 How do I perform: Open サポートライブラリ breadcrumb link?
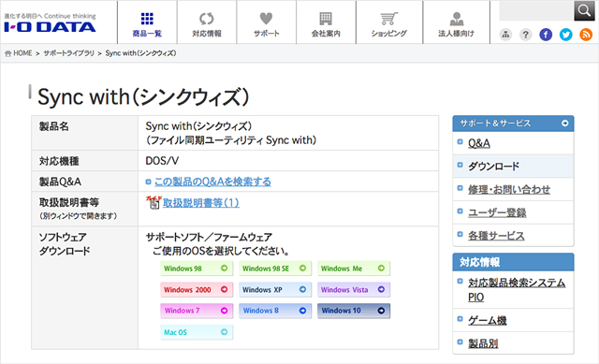(68, 53)
